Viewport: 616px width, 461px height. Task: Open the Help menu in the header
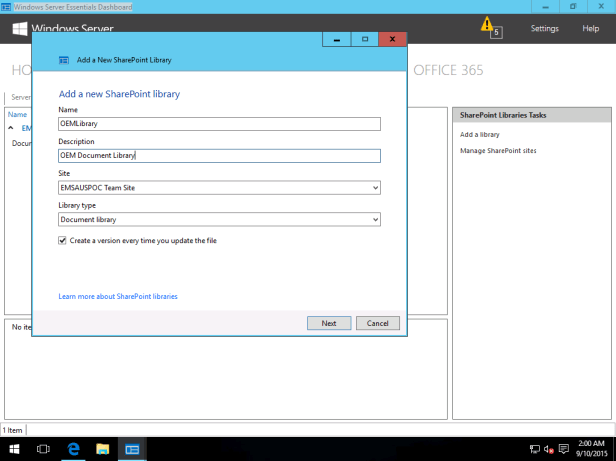pyautogui.click(x=590, y=28)
